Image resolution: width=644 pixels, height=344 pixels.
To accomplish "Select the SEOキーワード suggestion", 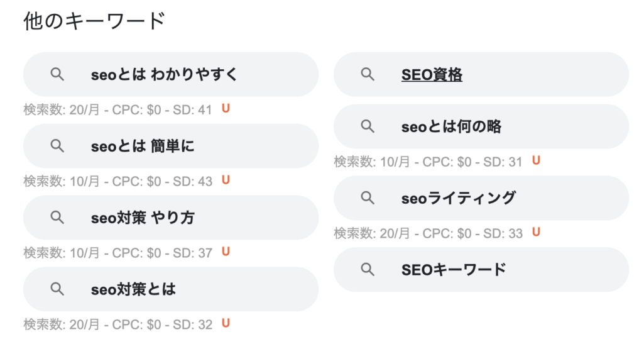I will pos(453,270).
